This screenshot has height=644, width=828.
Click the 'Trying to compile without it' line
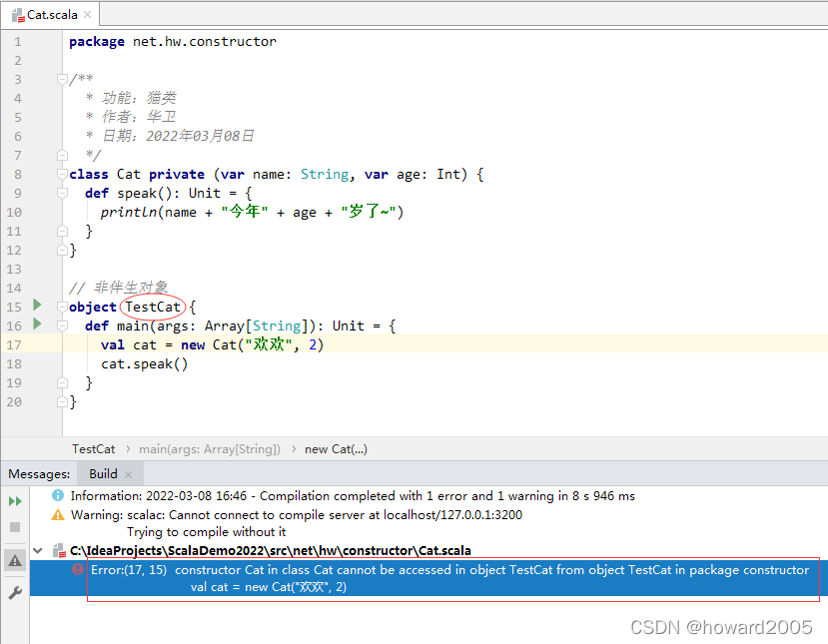pyautogui.click(x=207, y=532)
